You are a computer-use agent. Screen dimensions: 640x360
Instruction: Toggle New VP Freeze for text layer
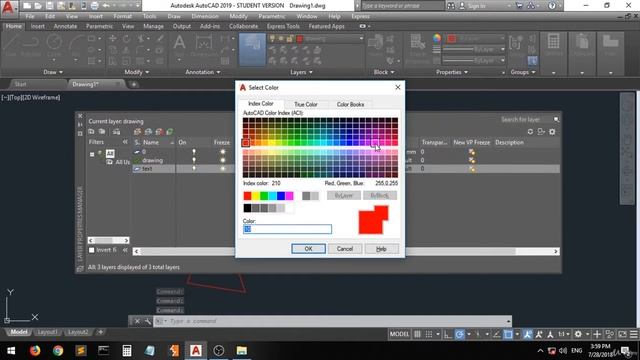coord(472,168)
